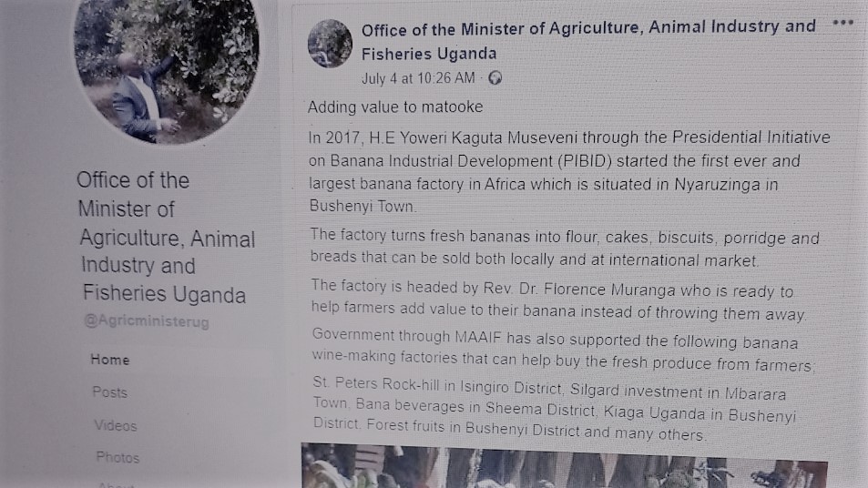This screenshot has height=488, width=868.
Task: Click the paragraph mentioning Dr. Florence Muranga
Action: click(x=559, y=302)
